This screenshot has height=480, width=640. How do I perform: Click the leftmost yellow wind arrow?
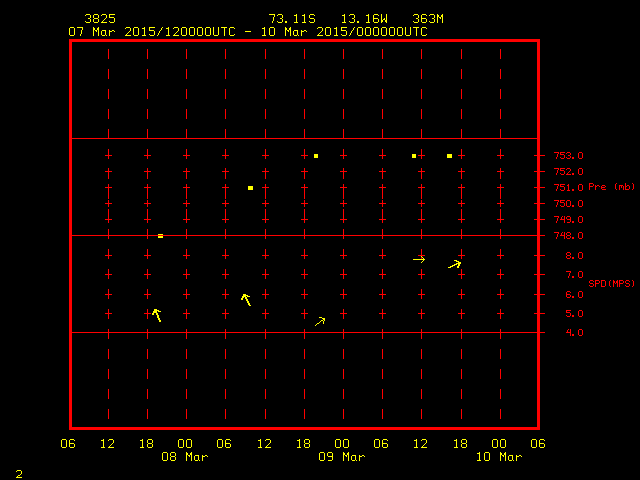pos(156,315)
